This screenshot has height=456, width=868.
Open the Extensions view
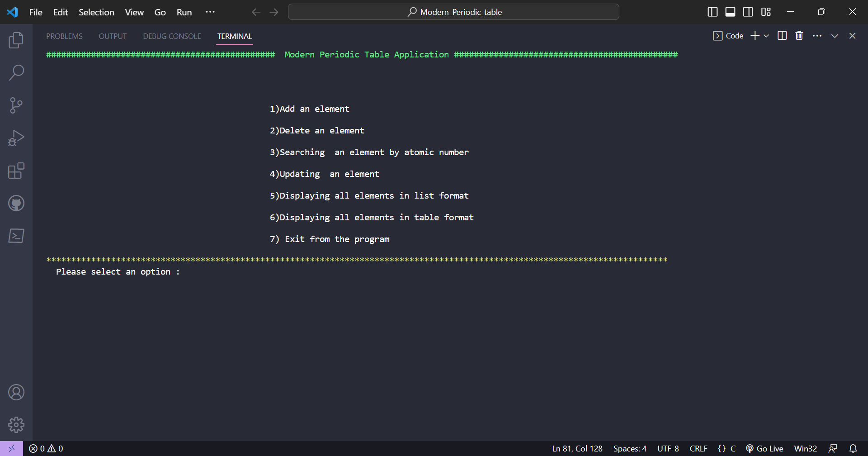[x=16, y=171]
